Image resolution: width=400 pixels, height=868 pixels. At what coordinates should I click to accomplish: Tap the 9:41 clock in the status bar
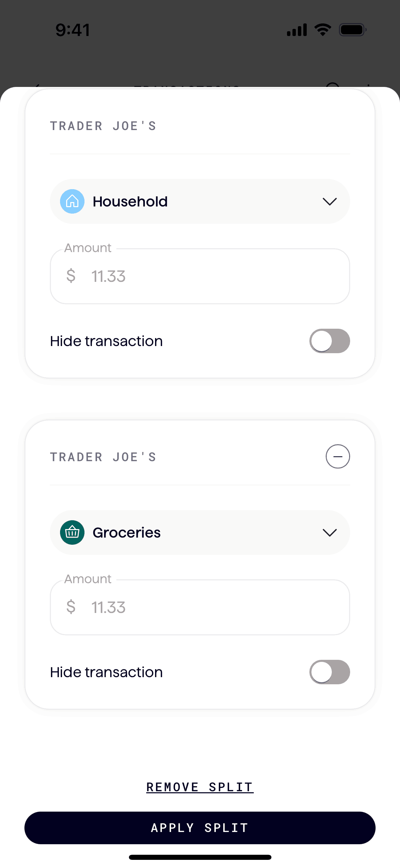[73, 30]
